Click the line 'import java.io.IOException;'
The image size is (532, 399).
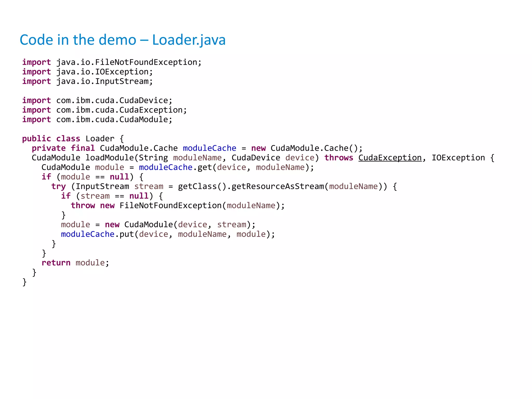(88, 72)
